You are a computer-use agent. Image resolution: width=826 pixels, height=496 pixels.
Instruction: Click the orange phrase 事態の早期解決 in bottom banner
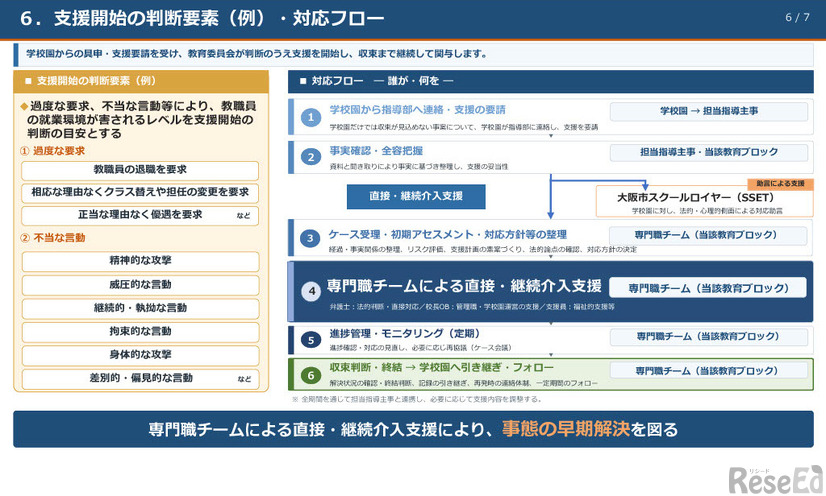point(566,429)
